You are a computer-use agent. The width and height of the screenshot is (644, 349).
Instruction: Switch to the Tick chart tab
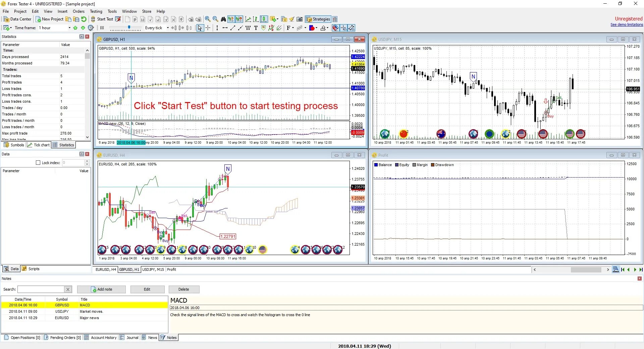39,145
